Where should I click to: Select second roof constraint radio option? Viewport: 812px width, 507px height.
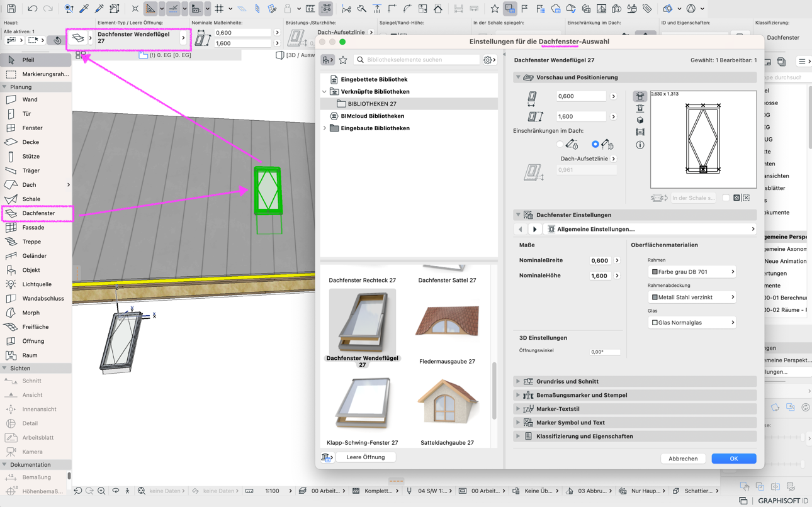pos(595,145)
